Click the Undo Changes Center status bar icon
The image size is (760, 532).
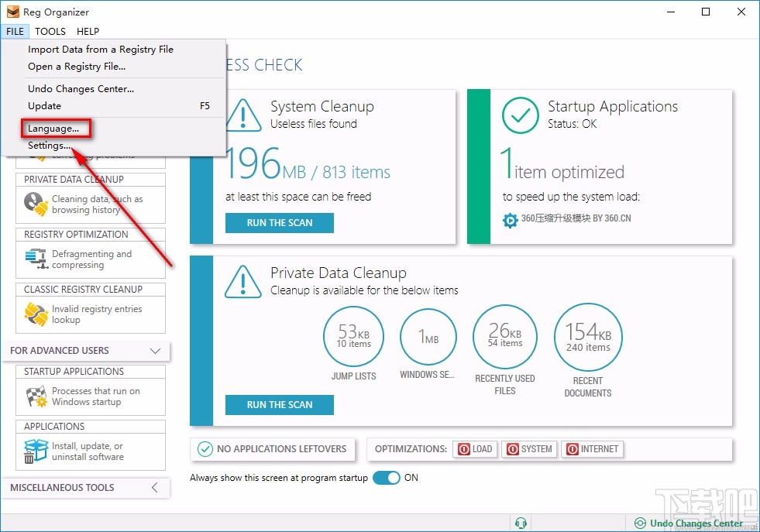pyautogui.click(x=640, y=523)
